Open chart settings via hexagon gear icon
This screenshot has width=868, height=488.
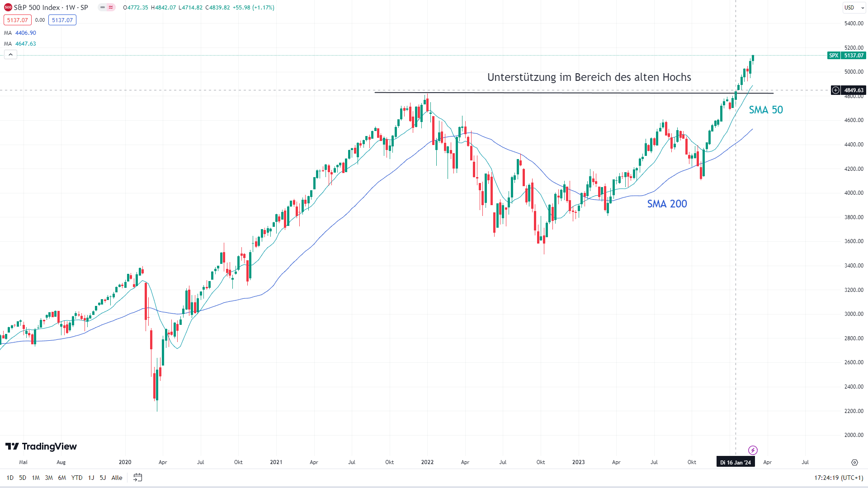pos(854,462)
